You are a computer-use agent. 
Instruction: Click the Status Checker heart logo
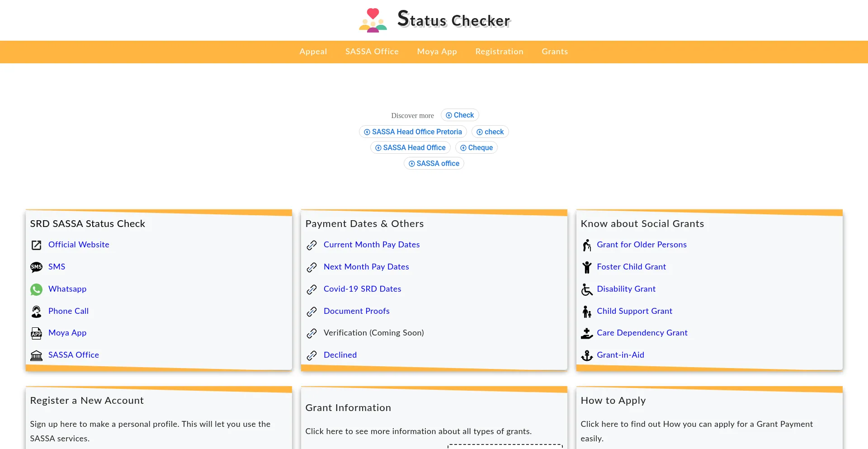tap(373, 20)
